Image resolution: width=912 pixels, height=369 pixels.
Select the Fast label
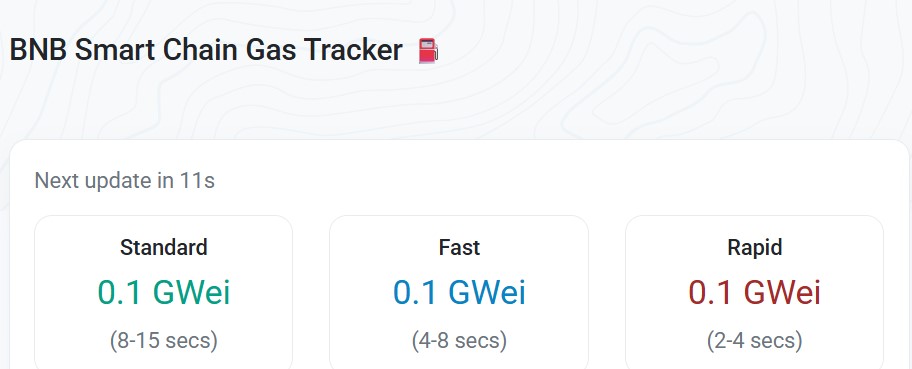(459, 247)
